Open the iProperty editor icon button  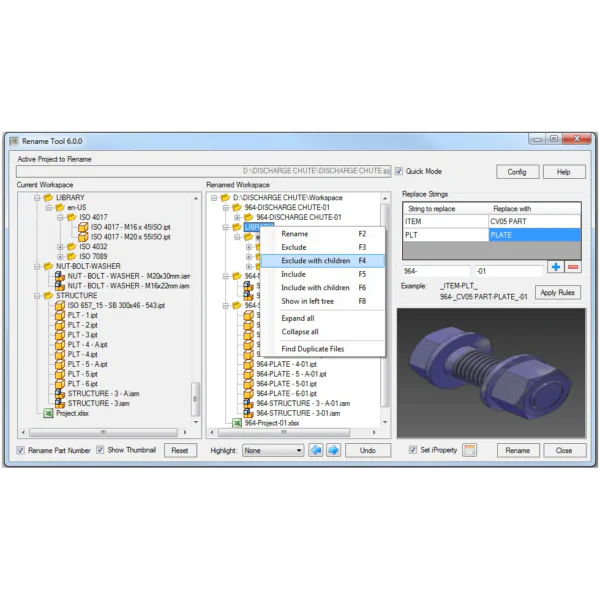click(x=470, y=450)
